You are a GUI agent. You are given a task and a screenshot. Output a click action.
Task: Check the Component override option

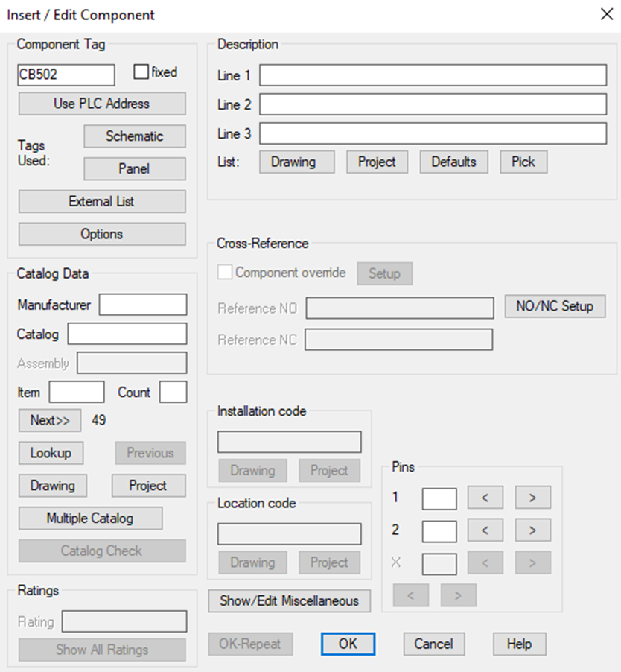(223, 273)
